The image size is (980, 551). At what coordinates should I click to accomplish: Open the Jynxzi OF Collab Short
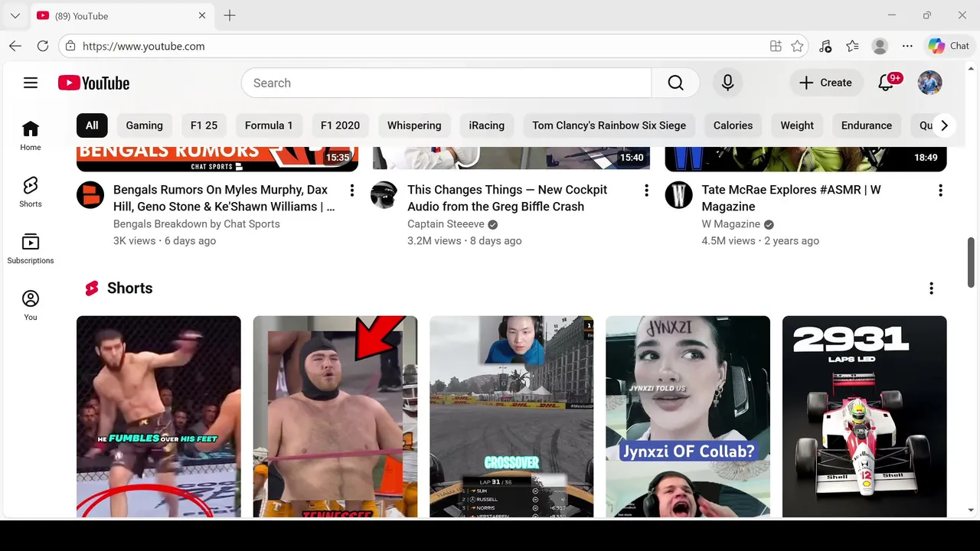point(688,416)
